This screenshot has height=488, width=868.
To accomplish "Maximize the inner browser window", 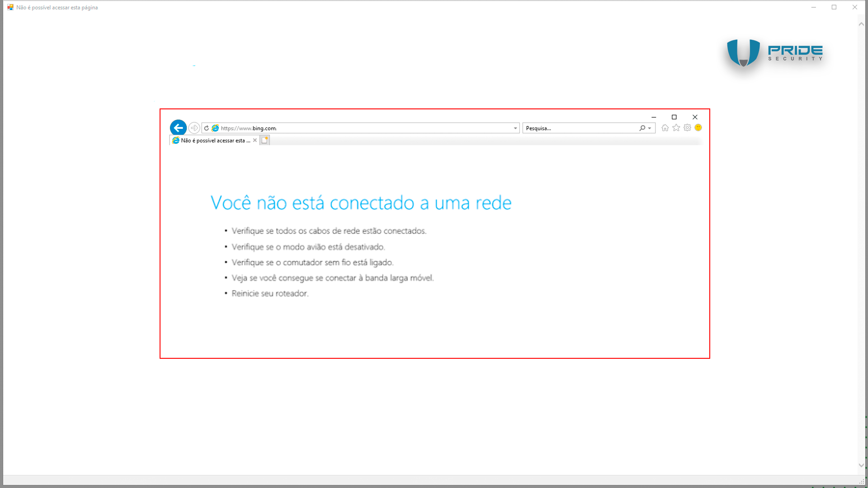I will pos(674,117).
